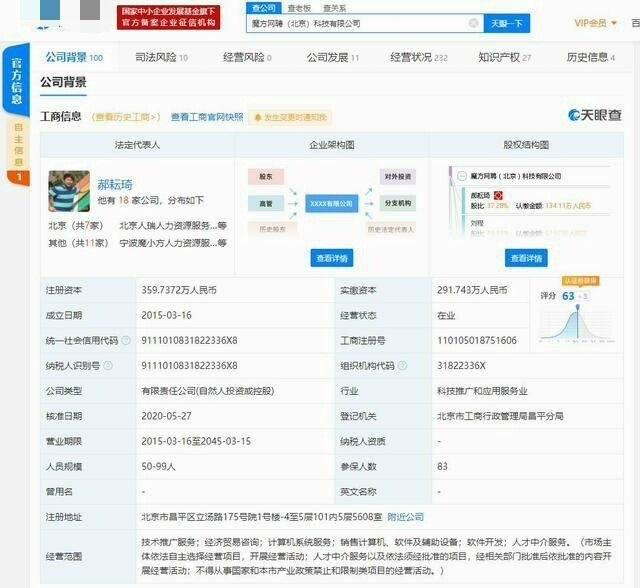Open the 经营风险 tab
The image size is (640, 588).
point(247,58)
